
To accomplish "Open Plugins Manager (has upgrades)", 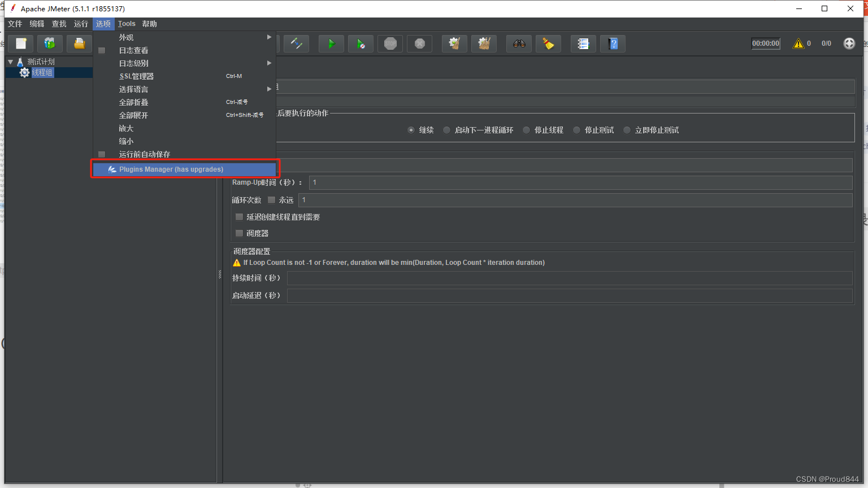I will pos(184,169).
